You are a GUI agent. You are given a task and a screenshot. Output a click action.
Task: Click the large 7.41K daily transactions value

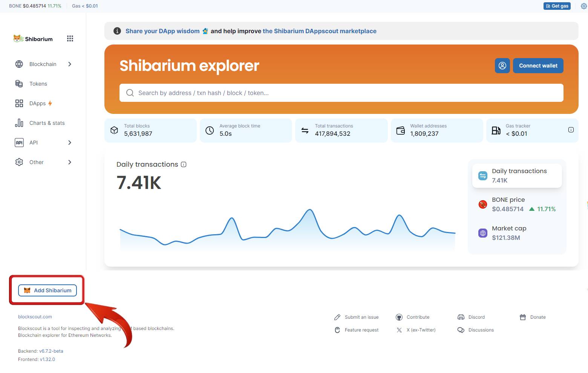pos(139,183)
